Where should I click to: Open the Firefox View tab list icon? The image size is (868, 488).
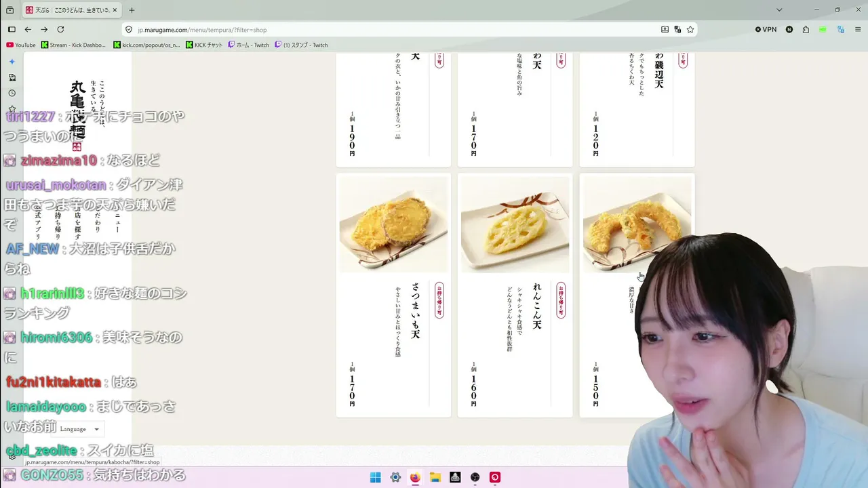click(9, 10)
